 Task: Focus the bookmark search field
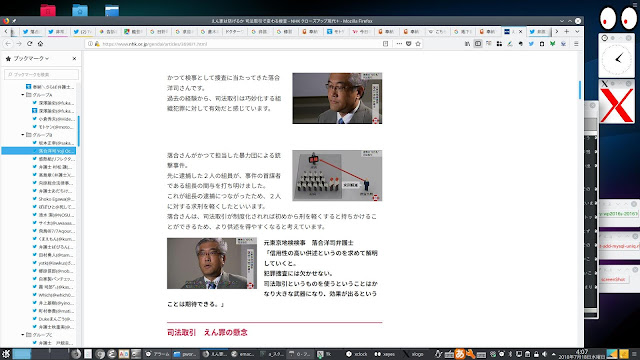click(42, 74)
